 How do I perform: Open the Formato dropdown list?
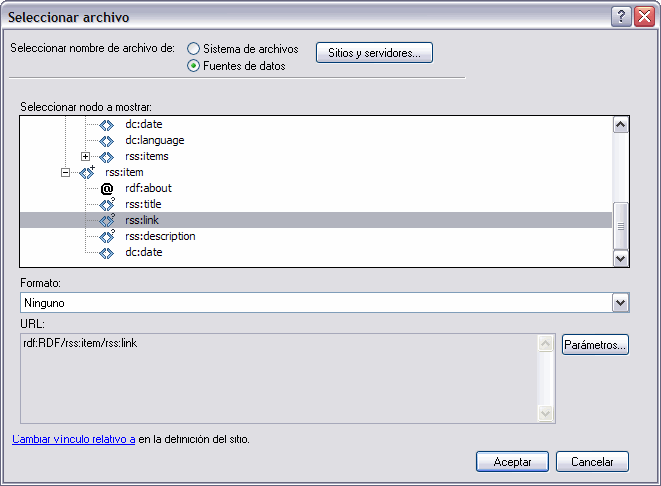pos(620,302)
